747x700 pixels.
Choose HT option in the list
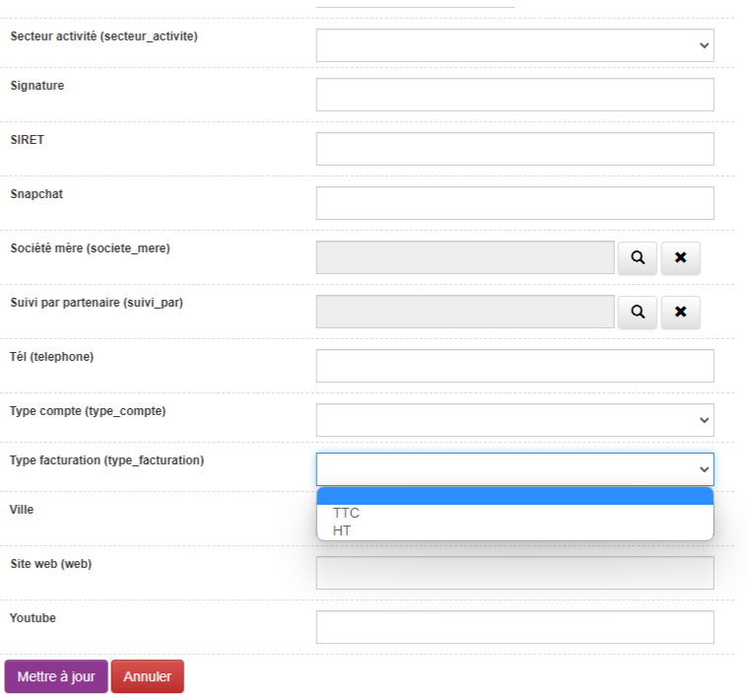[342, 530]
